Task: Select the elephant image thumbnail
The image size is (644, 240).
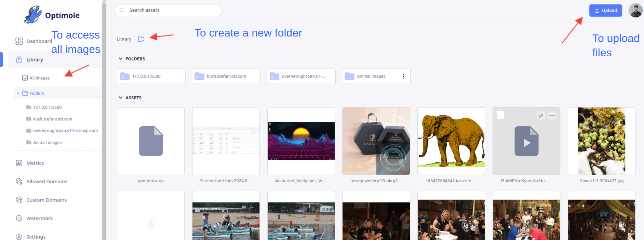Action: coord(451,141)
